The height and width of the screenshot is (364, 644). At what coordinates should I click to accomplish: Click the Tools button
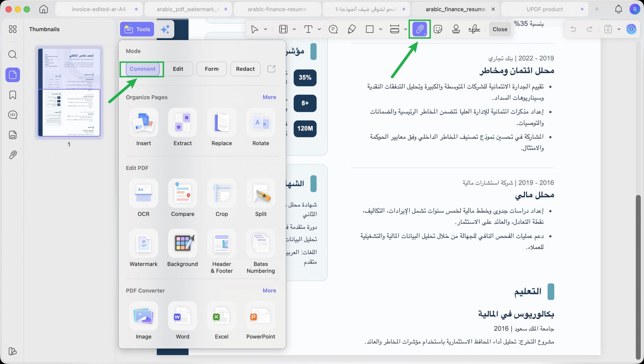pos(137,29)
